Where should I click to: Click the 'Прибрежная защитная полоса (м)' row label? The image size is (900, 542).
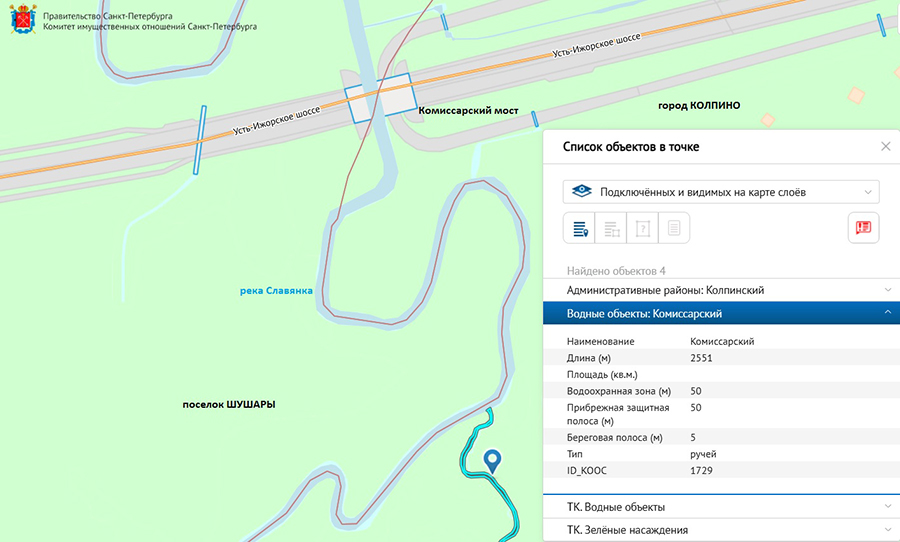[x=618, y=414]
